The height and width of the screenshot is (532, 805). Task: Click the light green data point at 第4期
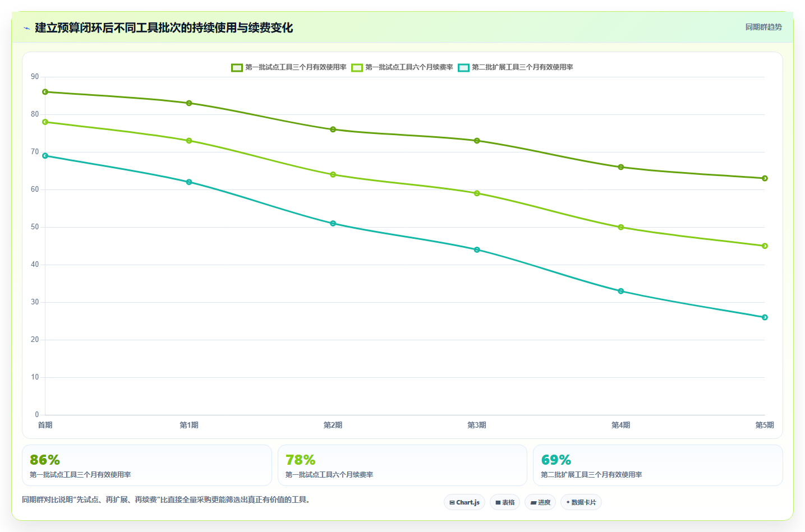pos(621,227)
